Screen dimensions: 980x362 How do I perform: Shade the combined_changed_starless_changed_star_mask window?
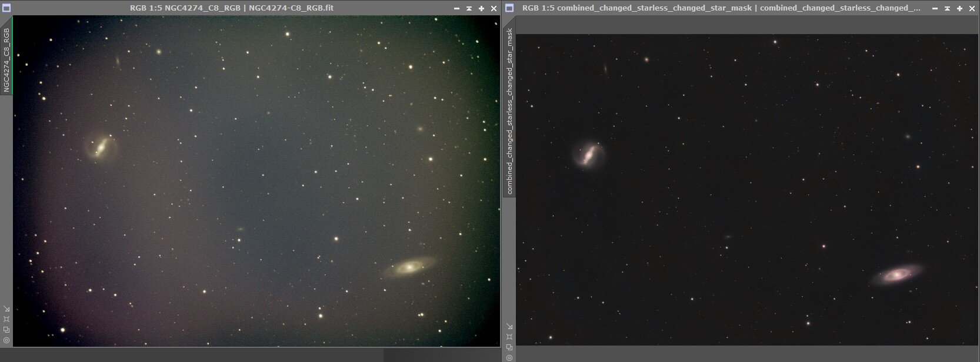(947, 9)
